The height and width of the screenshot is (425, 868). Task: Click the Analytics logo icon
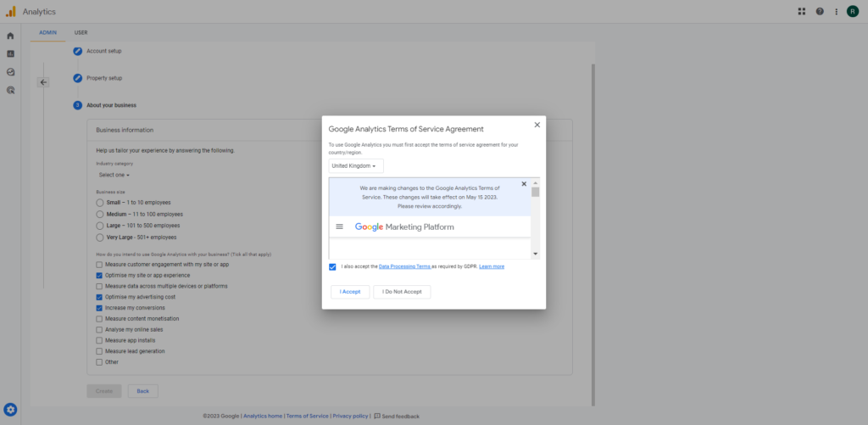[11, 12]
